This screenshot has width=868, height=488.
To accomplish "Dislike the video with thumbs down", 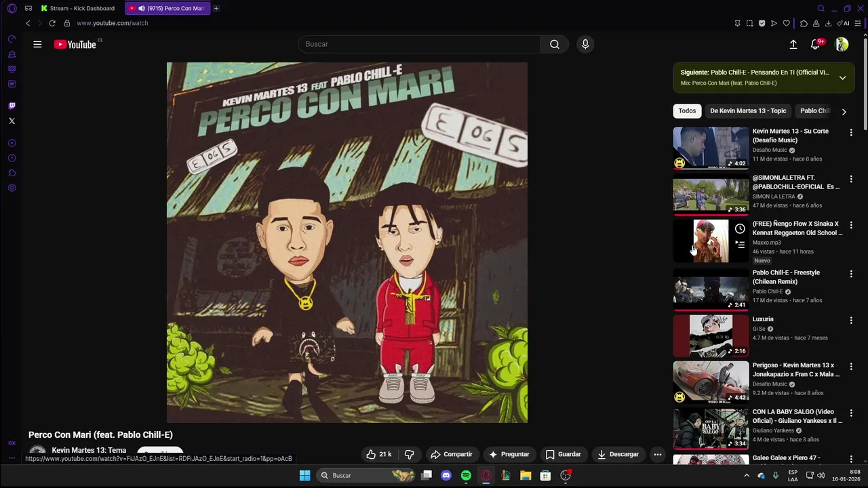I will point(409,454).
